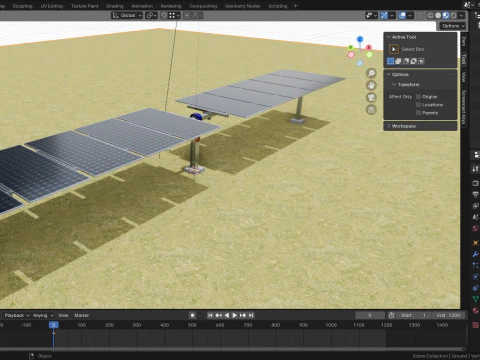Open the overlays options dropdown arrow
This screenshot has height=360, width=480.
[410, 15]
